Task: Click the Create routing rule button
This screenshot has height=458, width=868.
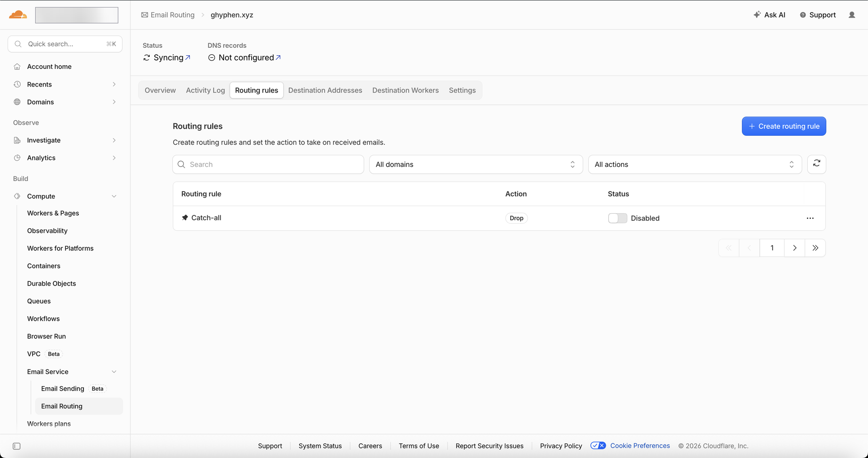Action: pyautogui.click(x=784, y=126)
